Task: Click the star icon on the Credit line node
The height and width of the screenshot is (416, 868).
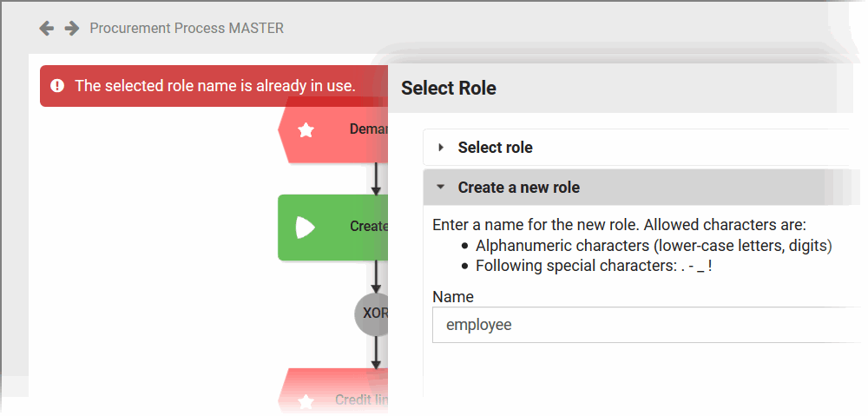Action: [x=306, y=400]
